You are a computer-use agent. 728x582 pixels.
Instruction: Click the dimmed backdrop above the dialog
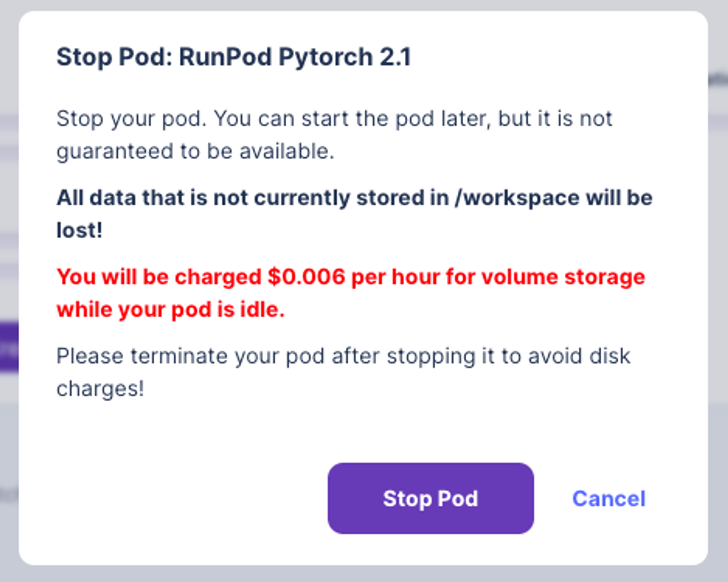coord(364,5)
